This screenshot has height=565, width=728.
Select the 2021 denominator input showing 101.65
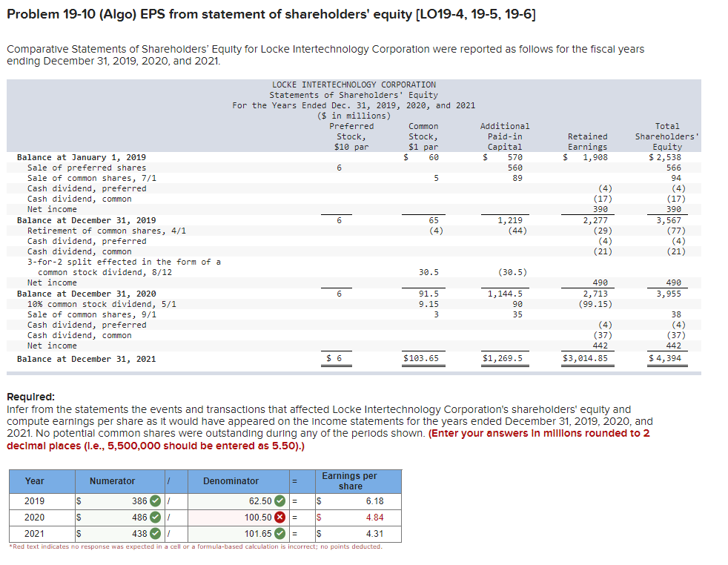point(237,532)
